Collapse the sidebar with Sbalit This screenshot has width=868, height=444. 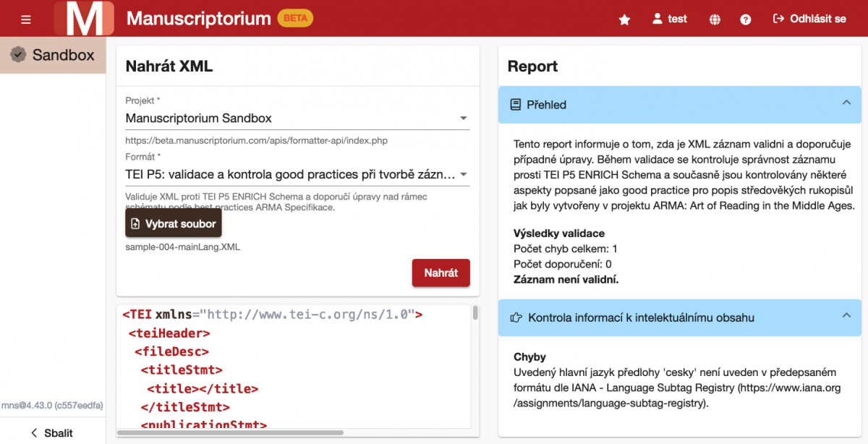click(53, 432)
